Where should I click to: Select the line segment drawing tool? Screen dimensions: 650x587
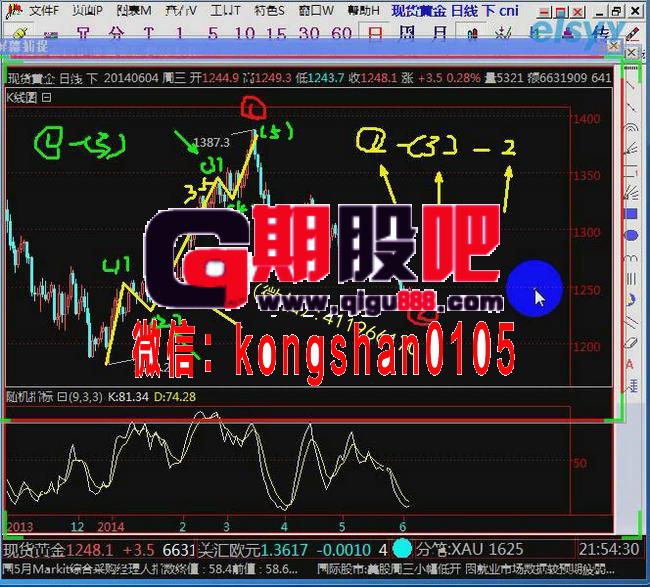(631, 107)
